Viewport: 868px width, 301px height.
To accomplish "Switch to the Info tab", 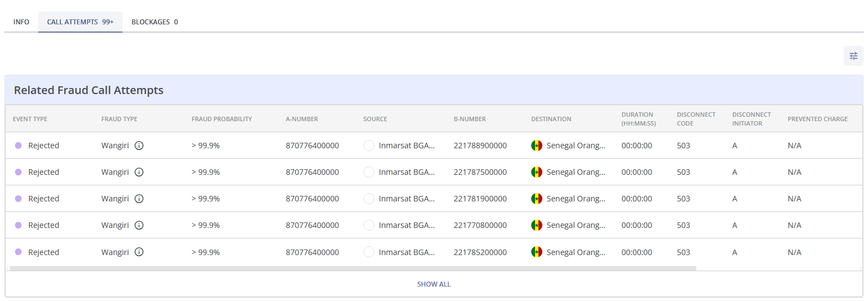I will click(21, 22).
